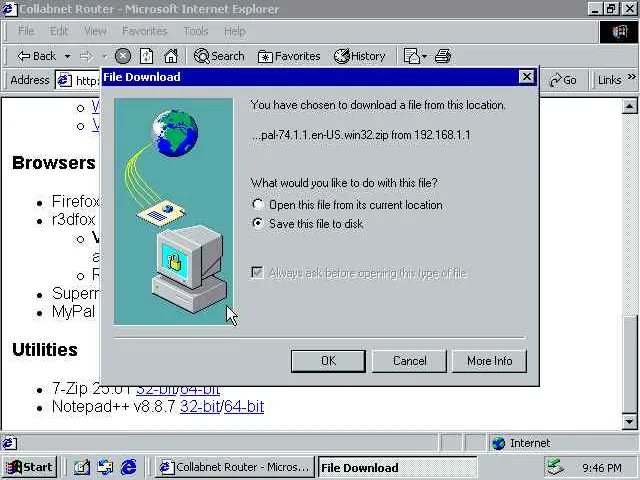Select Save this file to disk
640x480 pixels.
[x=257, y=223]
